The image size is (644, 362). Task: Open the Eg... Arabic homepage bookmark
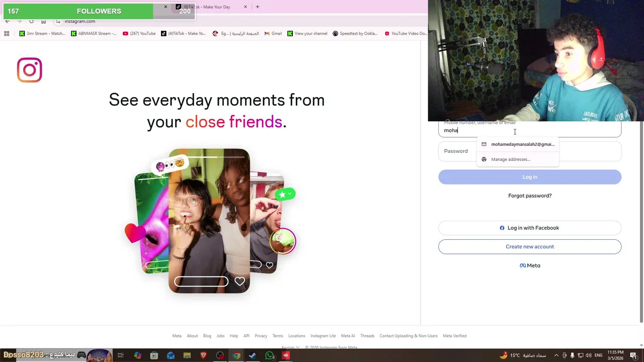point(235,34)
